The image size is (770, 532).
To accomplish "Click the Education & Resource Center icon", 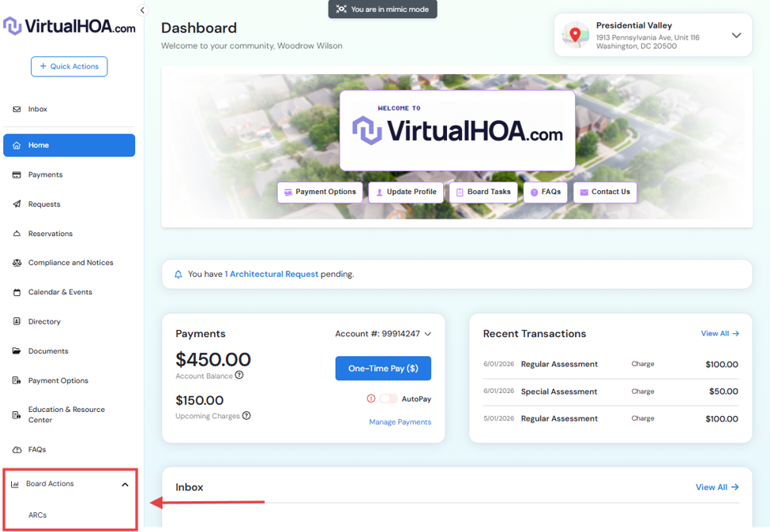I will [x=17, y=414].
